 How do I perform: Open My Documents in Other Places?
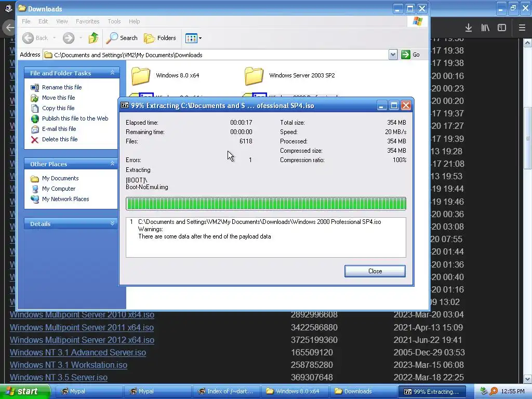click(60, 179)
